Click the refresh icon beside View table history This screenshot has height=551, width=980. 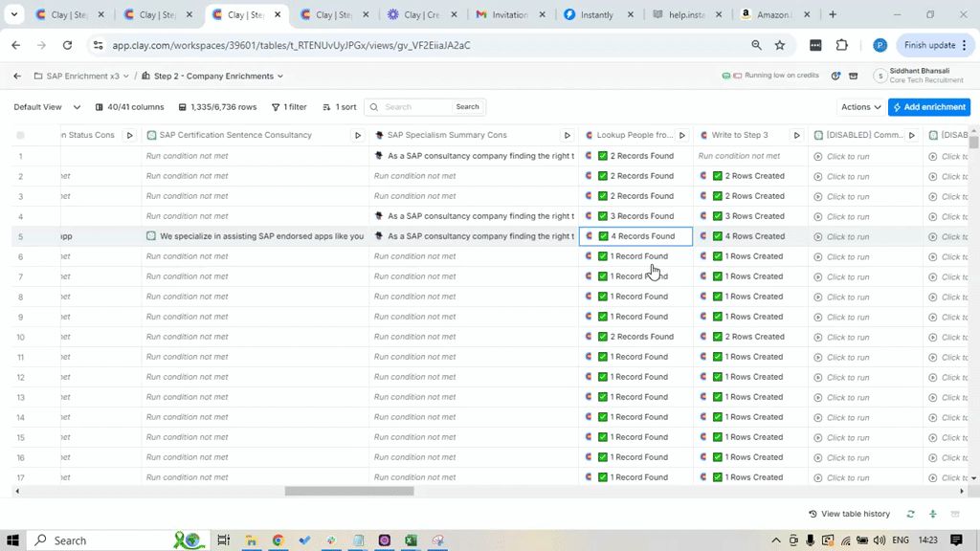(911, 514)
